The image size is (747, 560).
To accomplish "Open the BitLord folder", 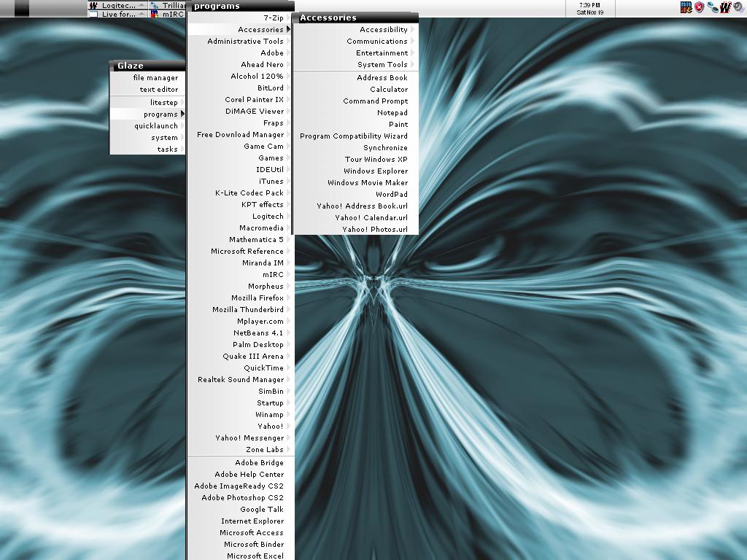I will (x=241, y=88).
